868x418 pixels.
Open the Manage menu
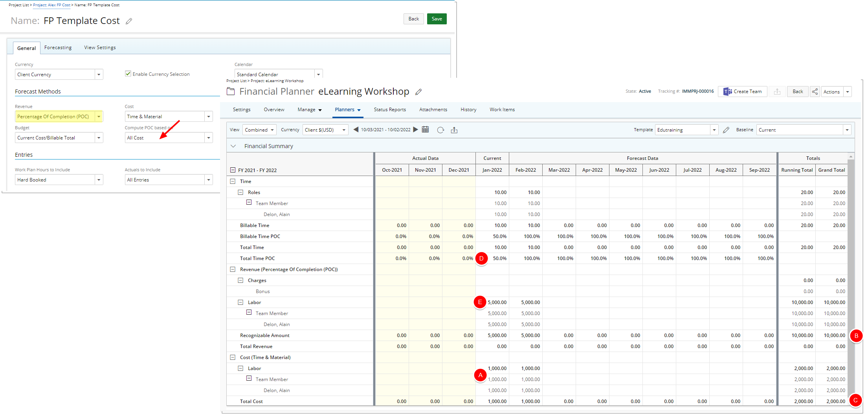pos(310,110)
